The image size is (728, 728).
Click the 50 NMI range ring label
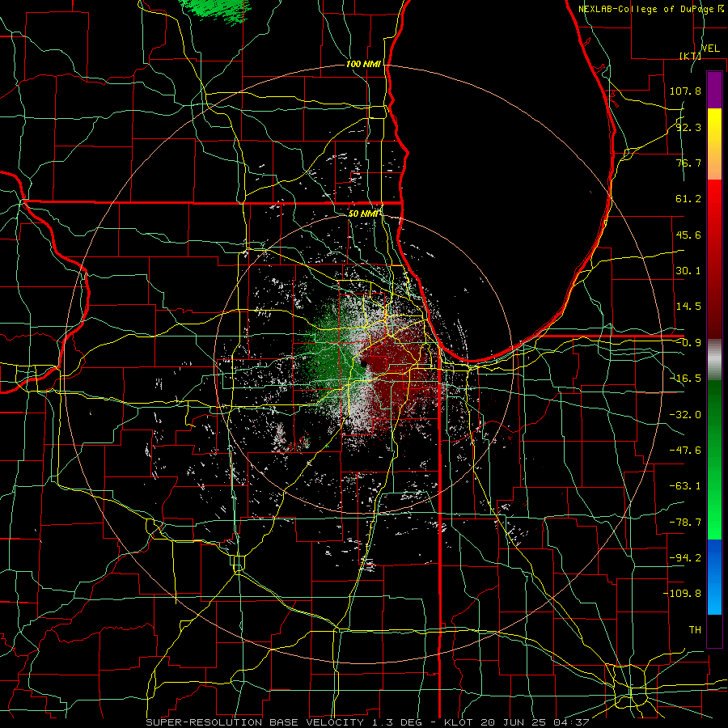click(363, 214)
